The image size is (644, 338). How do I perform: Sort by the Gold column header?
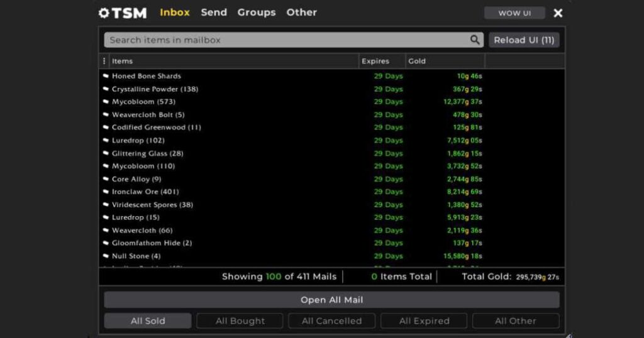coord(417,62)
